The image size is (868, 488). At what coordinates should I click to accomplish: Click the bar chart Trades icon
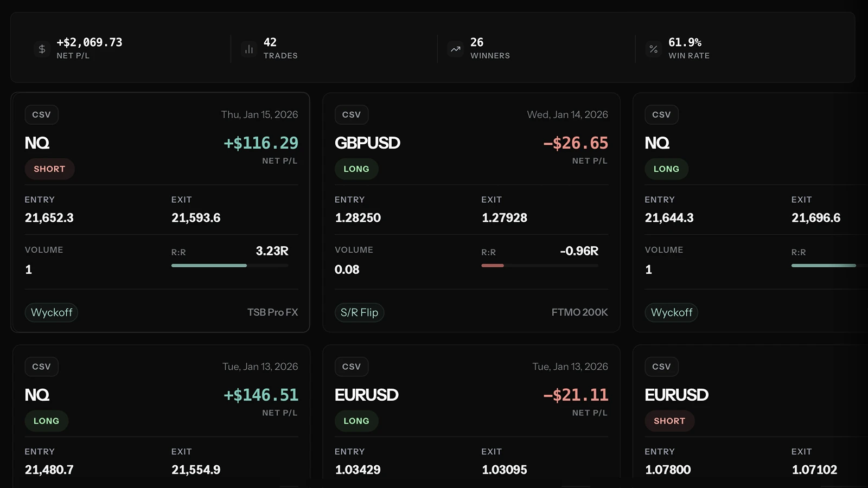click(249, 49)
